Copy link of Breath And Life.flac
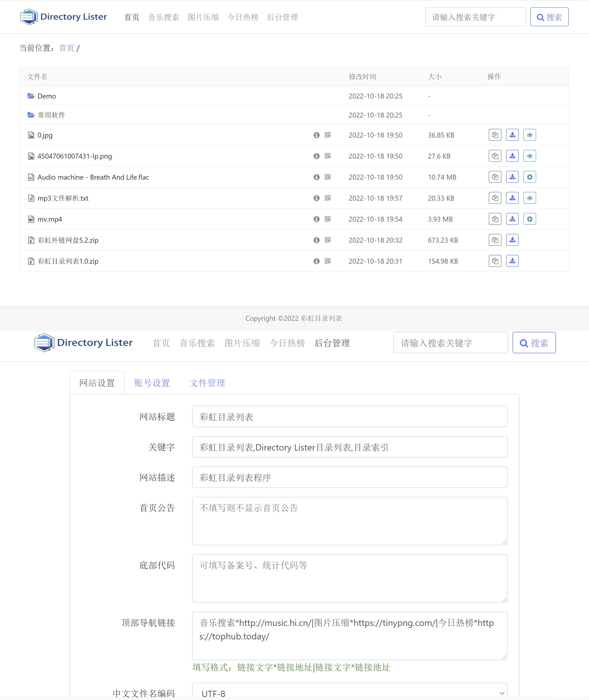589x700 pixels. tap(495, 177)
